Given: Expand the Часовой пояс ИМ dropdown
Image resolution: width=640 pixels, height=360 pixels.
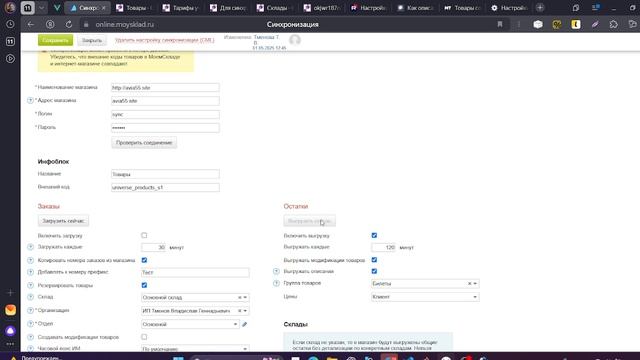Looking at the screenshot, I should (245, 349).
